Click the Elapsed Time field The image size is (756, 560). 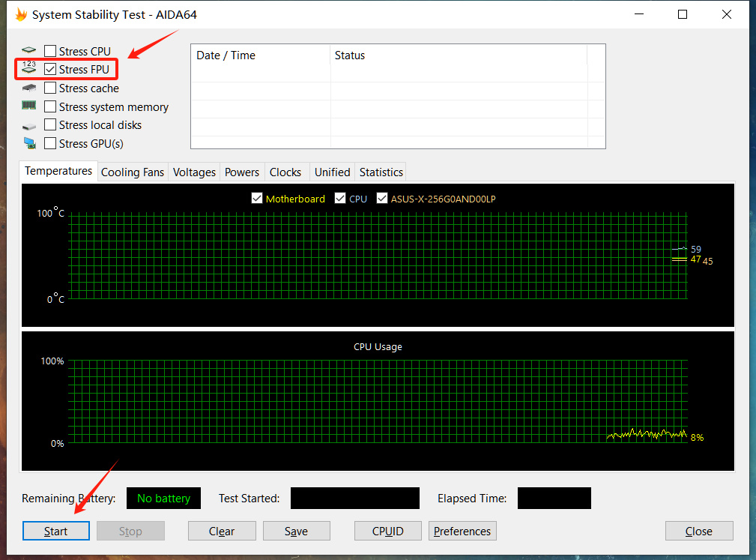(x=554, y=499)
